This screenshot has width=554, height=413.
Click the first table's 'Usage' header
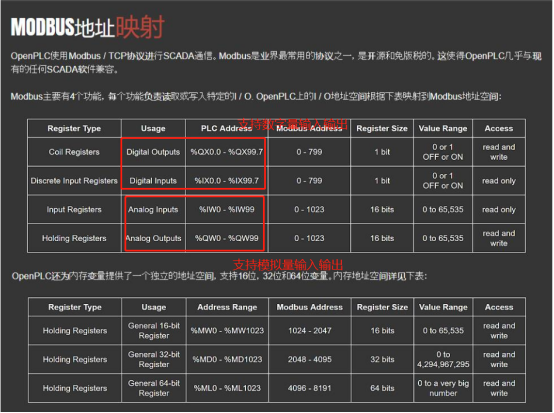(153, 128)
